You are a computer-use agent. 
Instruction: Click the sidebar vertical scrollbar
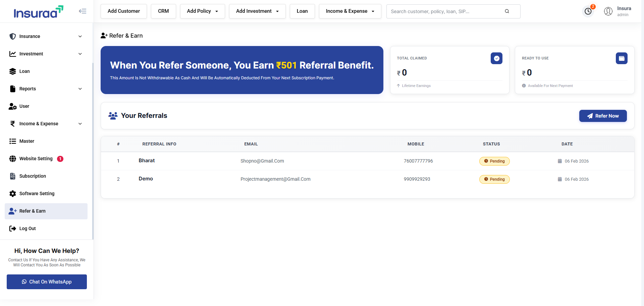(x=93, y=151)
